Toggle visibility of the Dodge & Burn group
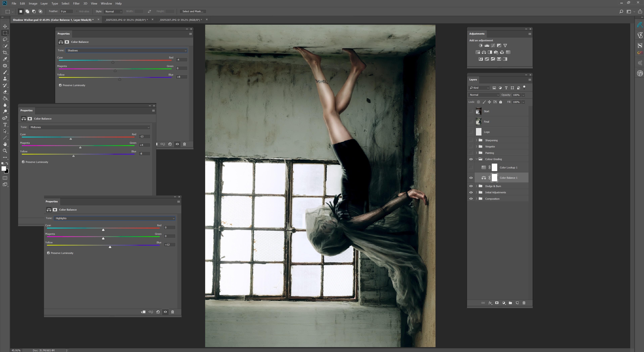Viewport: 644px width, 352px height. pos(471,186)
